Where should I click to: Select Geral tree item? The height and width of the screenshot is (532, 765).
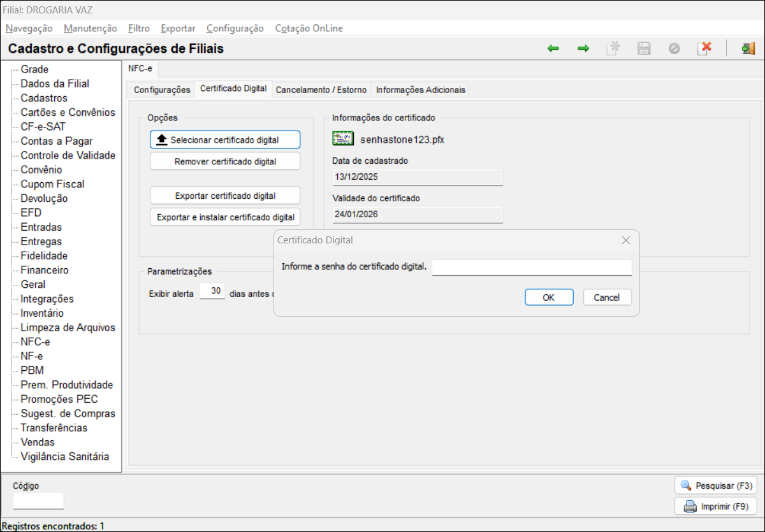(33, 284)
